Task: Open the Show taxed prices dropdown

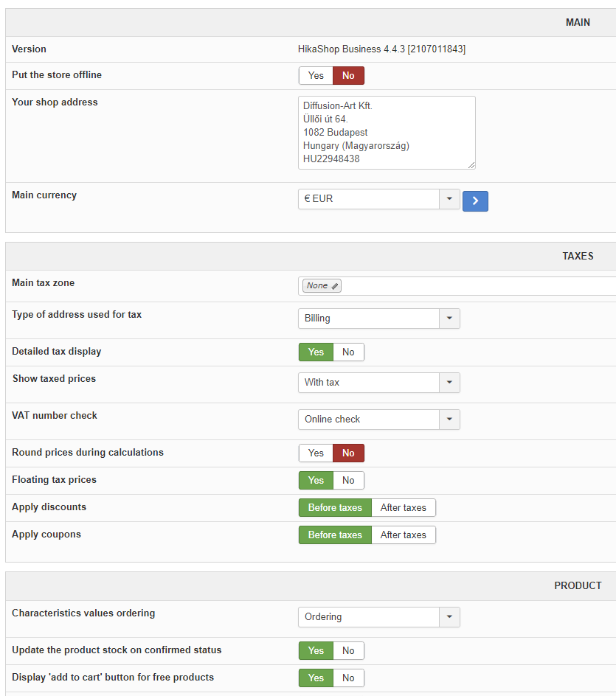Action: (x=378, y=383)
